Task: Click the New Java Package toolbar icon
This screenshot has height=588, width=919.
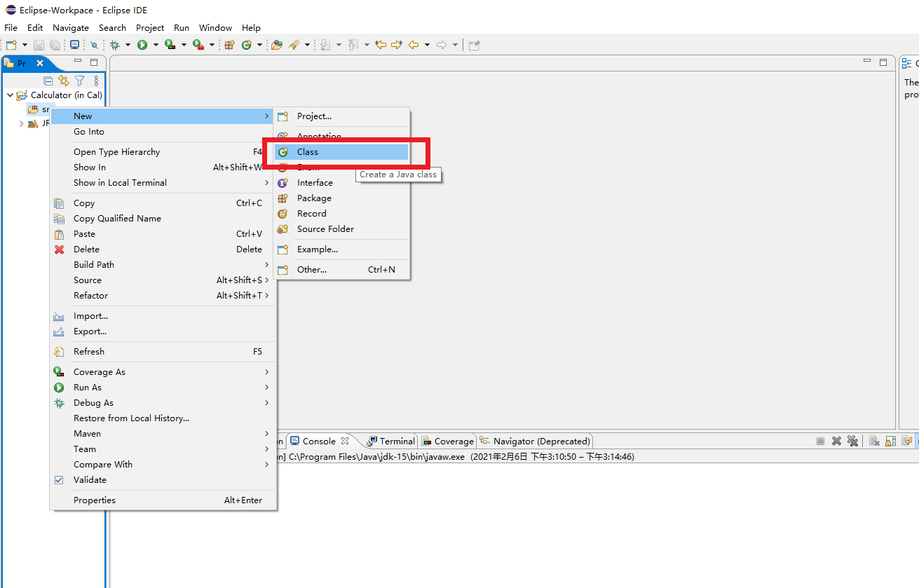Action: pos(229,45)
